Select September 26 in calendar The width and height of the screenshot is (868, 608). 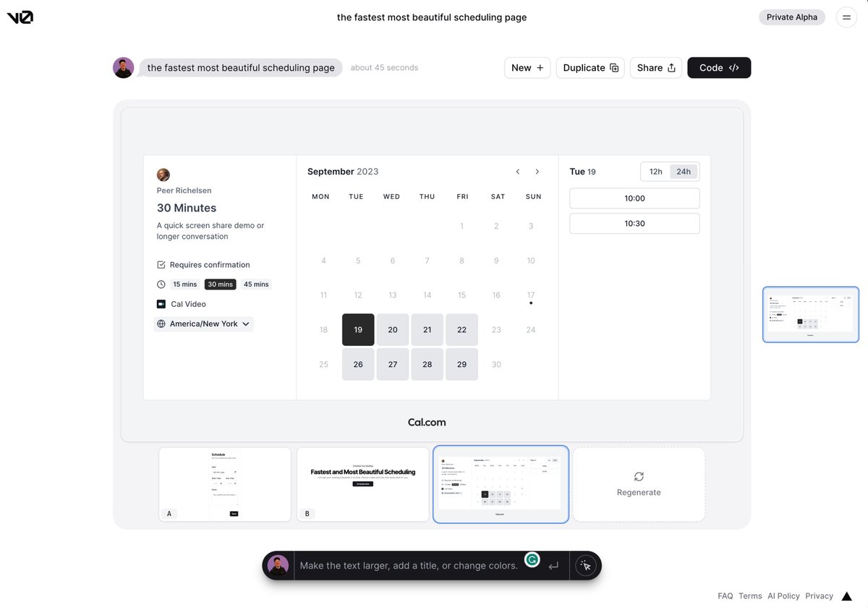pyautogui.click(x=358, y=364)
